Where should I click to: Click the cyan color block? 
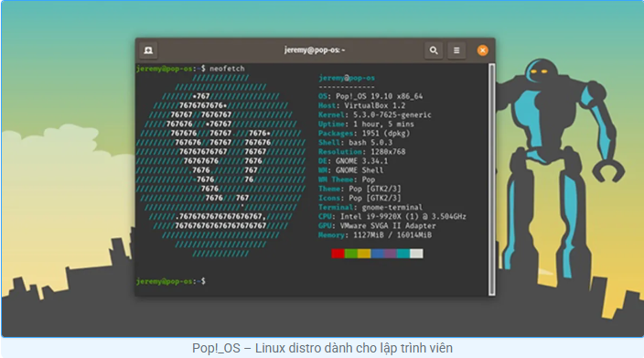(x=403, y=254)
